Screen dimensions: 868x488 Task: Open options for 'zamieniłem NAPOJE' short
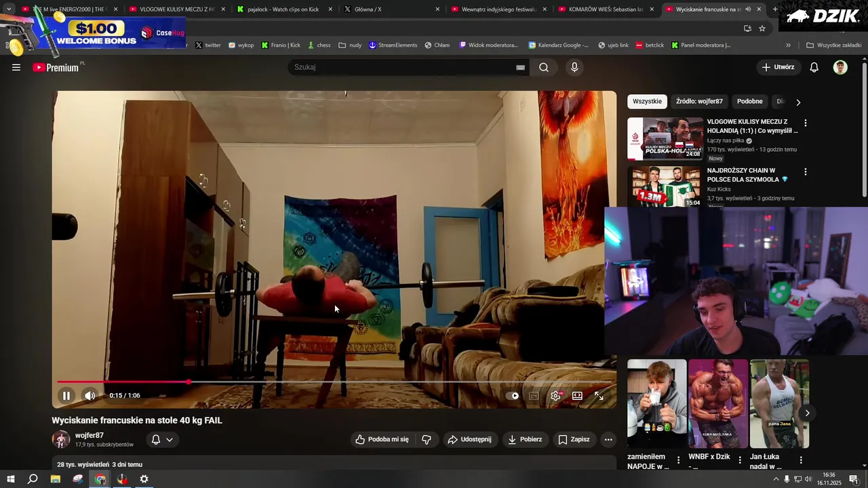(x=678, y=460)
